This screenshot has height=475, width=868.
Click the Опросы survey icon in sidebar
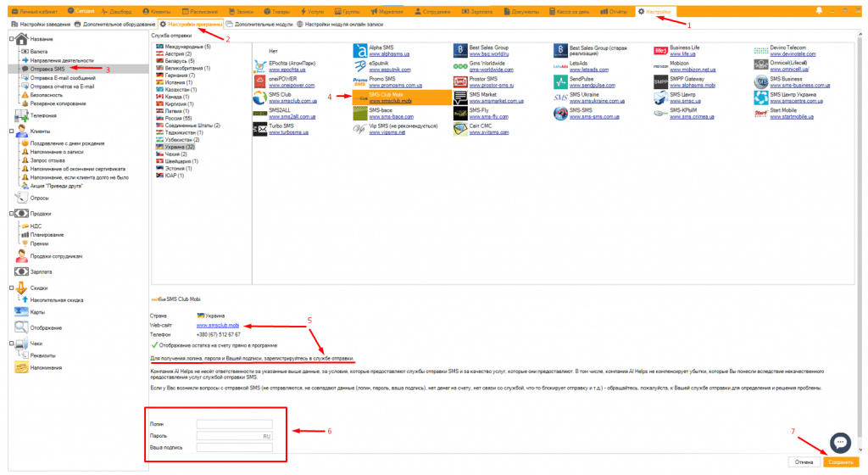[x=21, y=197]
